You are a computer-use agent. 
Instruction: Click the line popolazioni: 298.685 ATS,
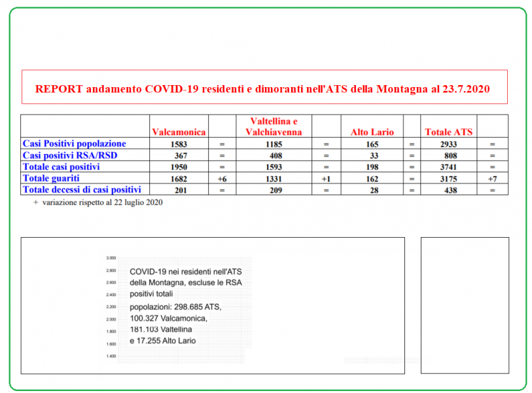coord(175,307)
